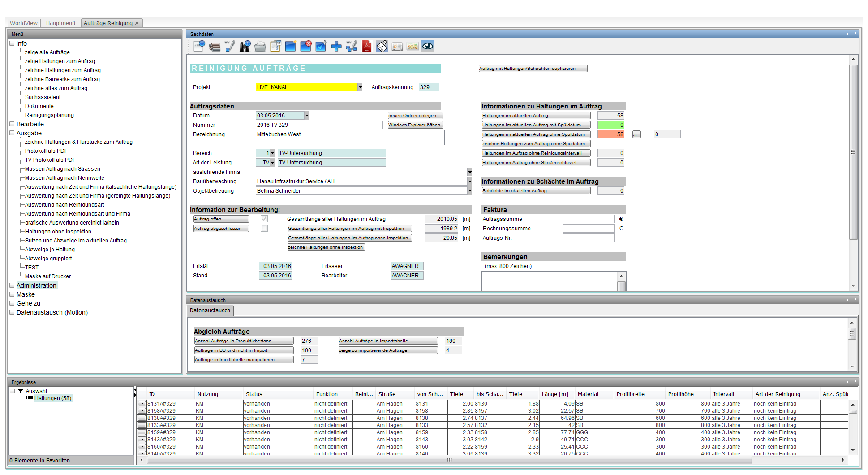Click the map image icon
The image size is (868, 475).
point(413,46)
